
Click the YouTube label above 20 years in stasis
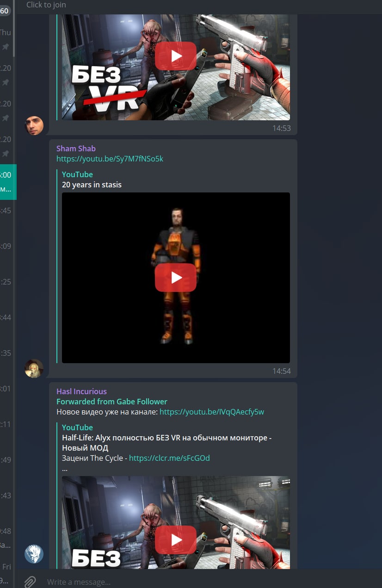tap(77, 174)
